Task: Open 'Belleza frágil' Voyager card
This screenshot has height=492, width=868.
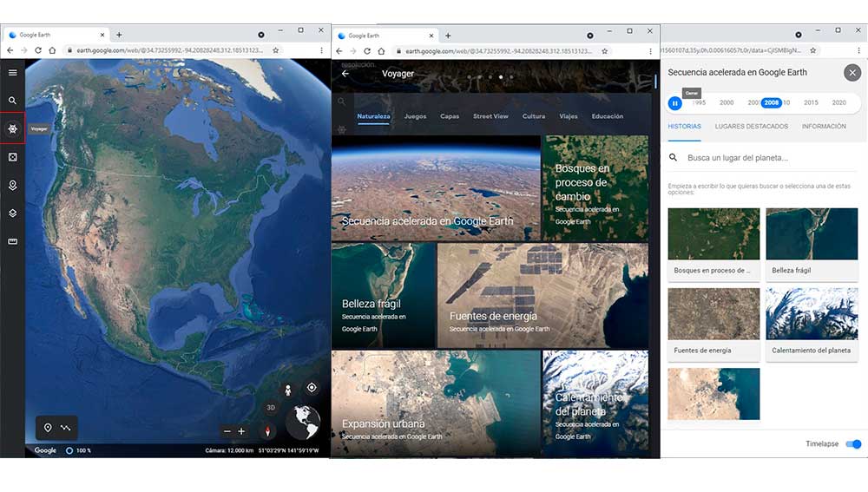Action: point(384,296)
